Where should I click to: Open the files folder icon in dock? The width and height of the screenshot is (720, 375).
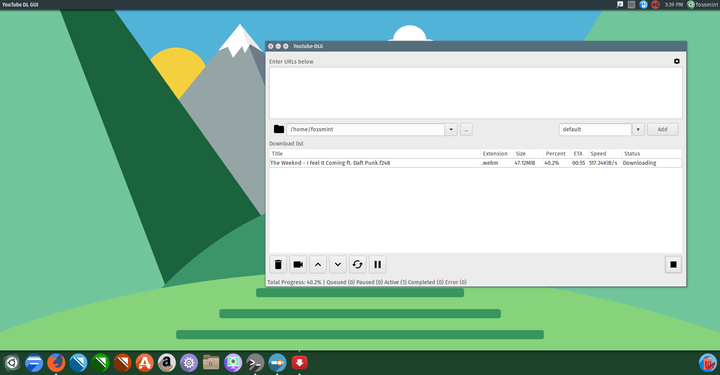click(211, 363)
